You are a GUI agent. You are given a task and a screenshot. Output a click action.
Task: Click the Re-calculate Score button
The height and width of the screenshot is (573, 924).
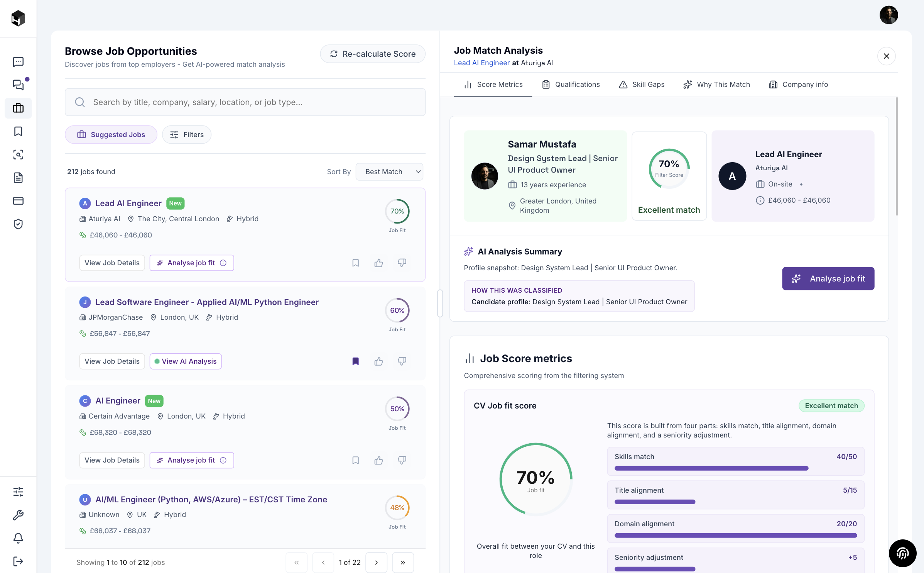point(373,54)
